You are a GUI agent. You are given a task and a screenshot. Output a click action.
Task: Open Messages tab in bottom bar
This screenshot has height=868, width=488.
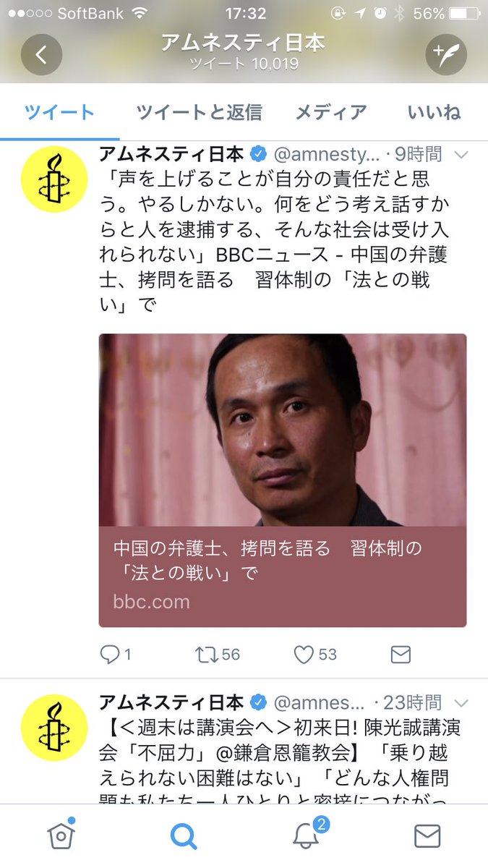click(x=427, y=836)
